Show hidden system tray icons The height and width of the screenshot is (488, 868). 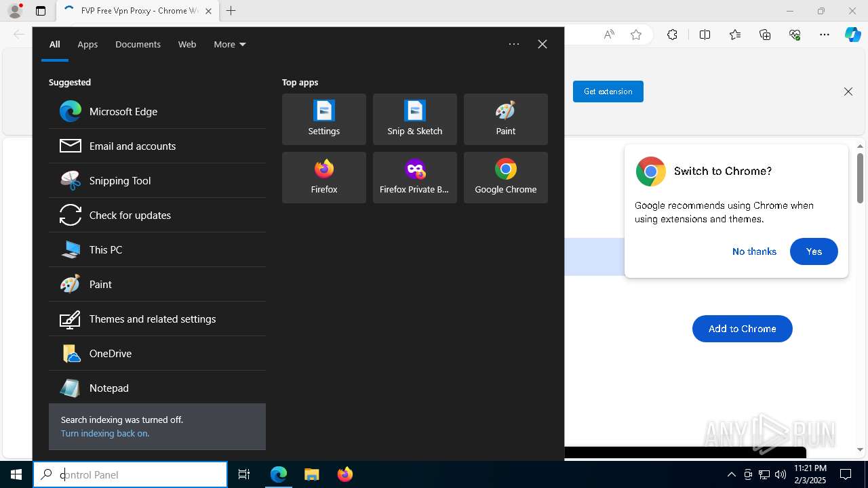[x=731, y=474]
